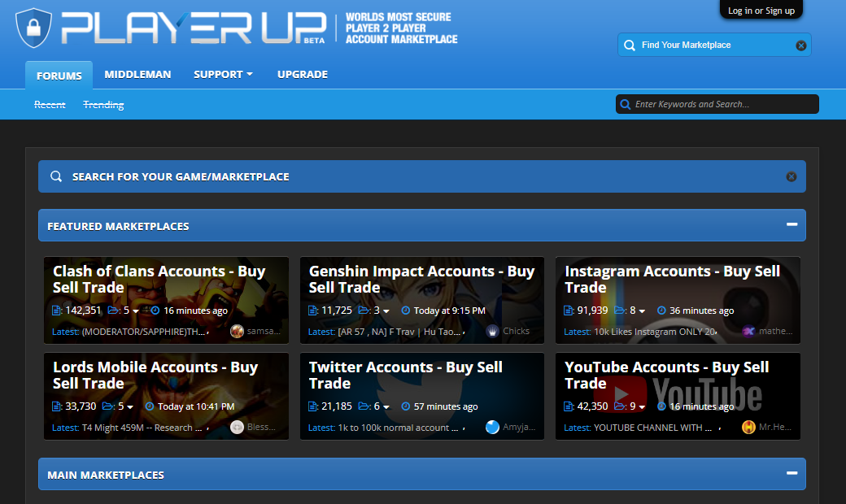Focus the Search For Your Game/Marketplace field
Image resolution: width=846 pixels, height=504 pixels.
(x=422, y=176)
